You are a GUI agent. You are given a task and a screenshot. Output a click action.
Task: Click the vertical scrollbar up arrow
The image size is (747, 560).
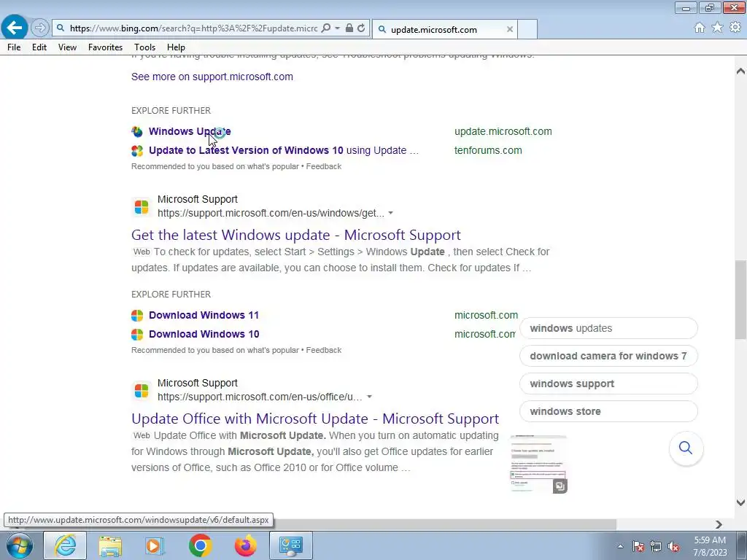pos(740,71)
